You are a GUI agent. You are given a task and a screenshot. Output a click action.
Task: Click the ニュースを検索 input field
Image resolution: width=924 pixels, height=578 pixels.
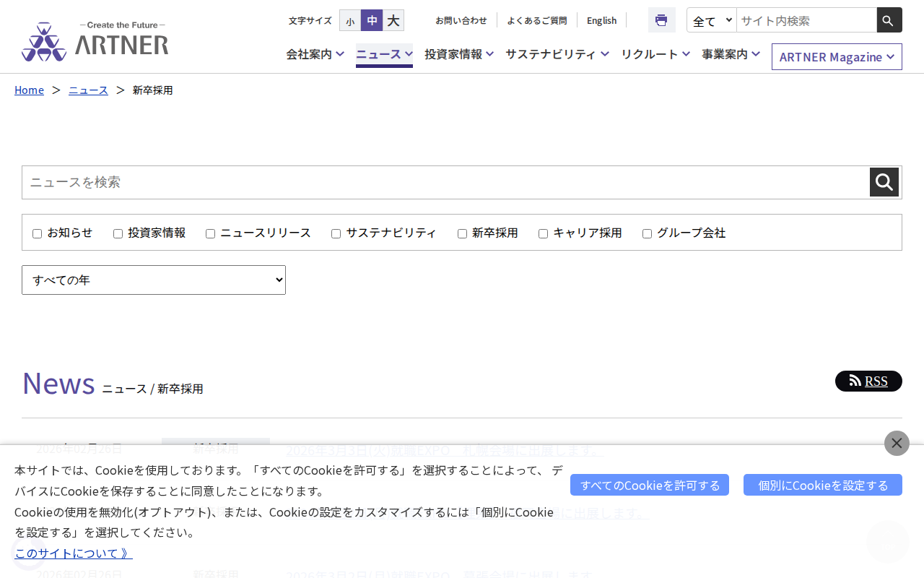click(x=445, y=182)
